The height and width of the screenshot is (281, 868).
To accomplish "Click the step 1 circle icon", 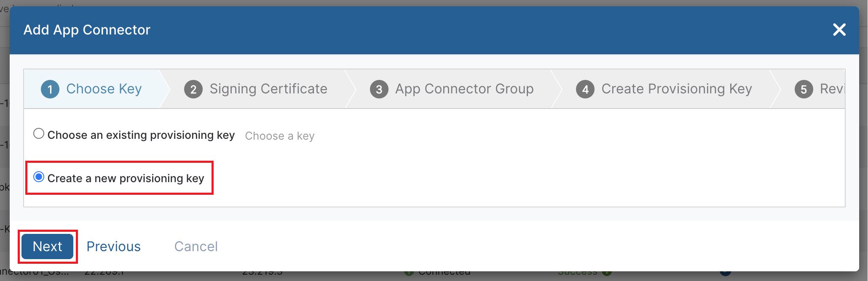I will tap(50, 89).
